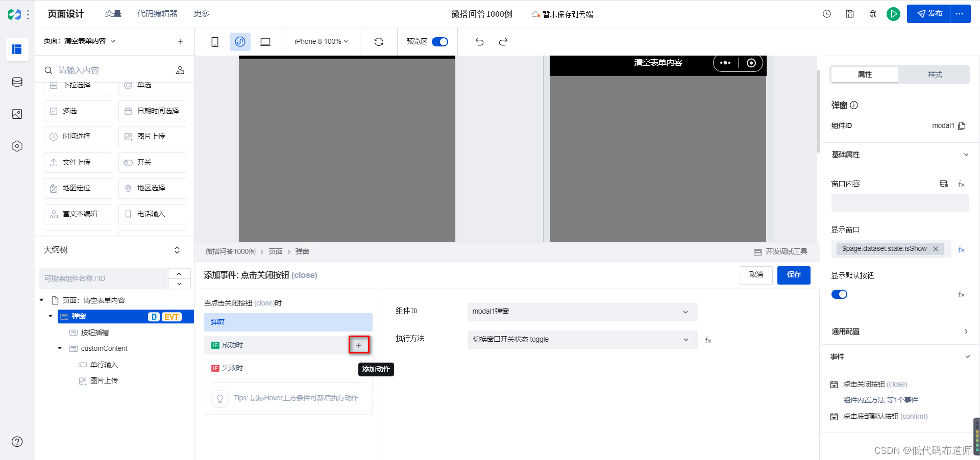This screenshot has width=980, height=460.
Task: Click the mini program capsule menu dots
Action: pos(725,63)
